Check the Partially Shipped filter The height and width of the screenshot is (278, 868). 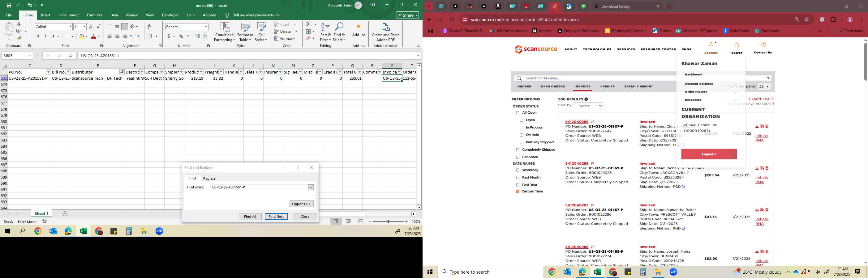click(522, 142)
